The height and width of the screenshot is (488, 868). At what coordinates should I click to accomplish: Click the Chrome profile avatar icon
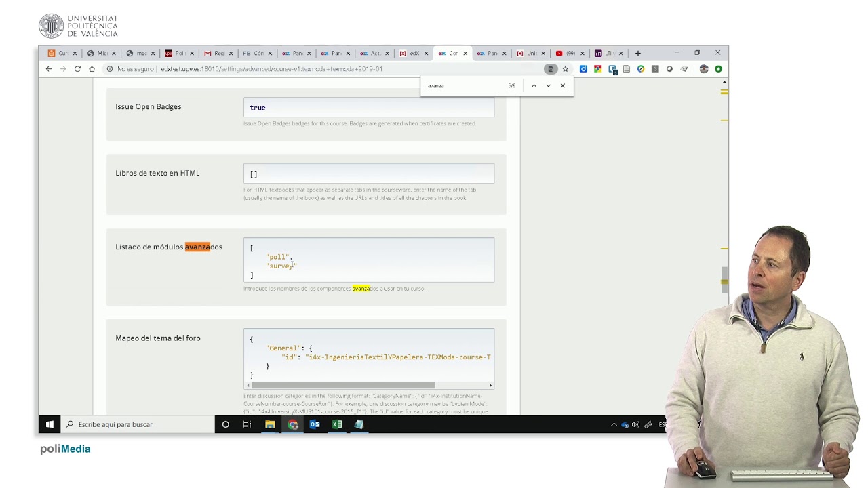point(704,69)
